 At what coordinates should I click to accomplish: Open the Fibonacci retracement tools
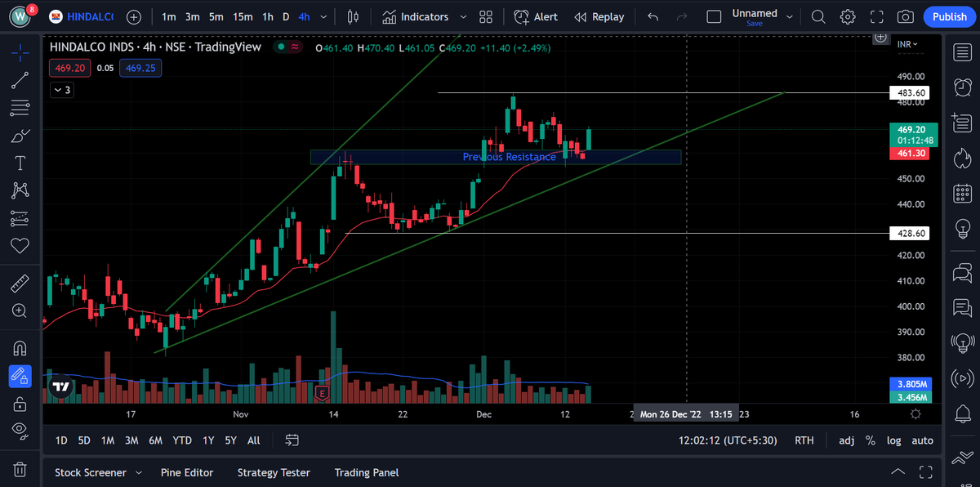(x=20, y=108)
